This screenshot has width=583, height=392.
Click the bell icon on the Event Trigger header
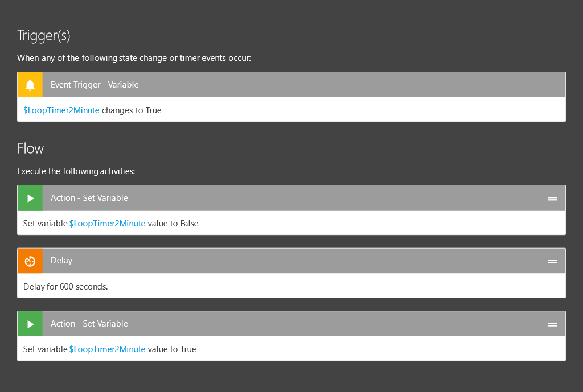pyautogui.click(x=30, y=84)
